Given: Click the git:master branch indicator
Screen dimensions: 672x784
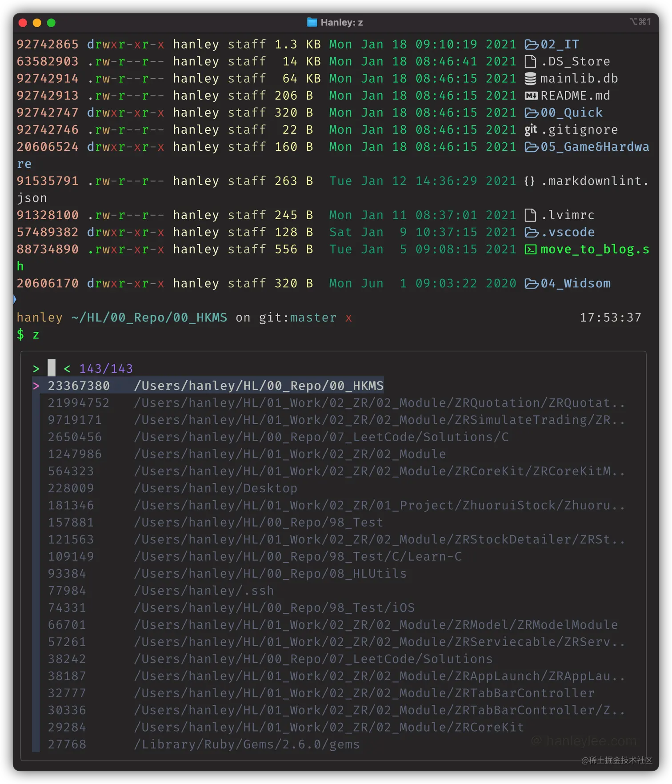Looking at the screenshot, I should [x=298, y=318].
